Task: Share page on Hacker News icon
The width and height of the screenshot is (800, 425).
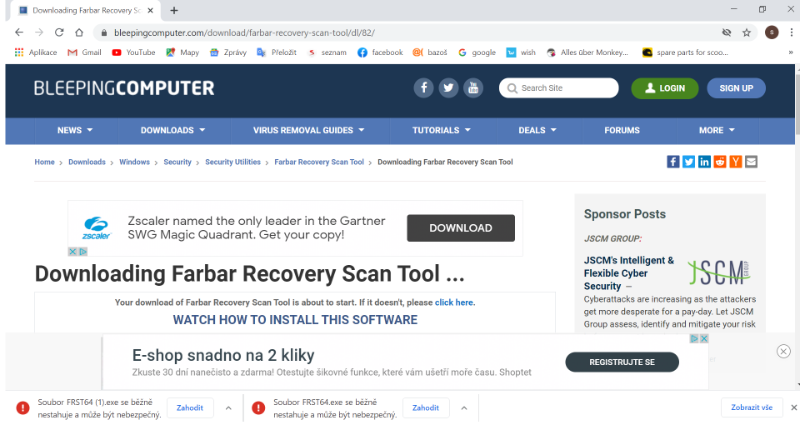Action: 735,162
